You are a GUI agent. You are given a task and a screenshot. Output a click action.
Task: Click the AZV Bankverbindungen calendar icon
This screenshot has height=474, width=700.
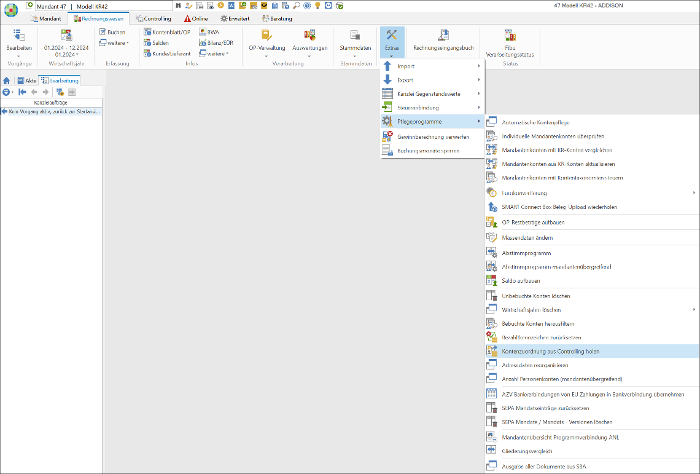(x=492, y=394)
